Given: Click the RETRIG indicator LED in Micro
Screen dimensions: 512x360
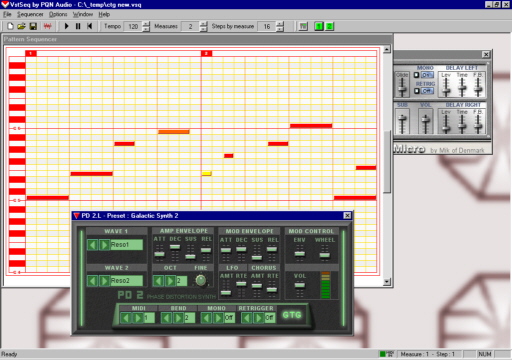Looking at the screenshot, I should 417,91.
